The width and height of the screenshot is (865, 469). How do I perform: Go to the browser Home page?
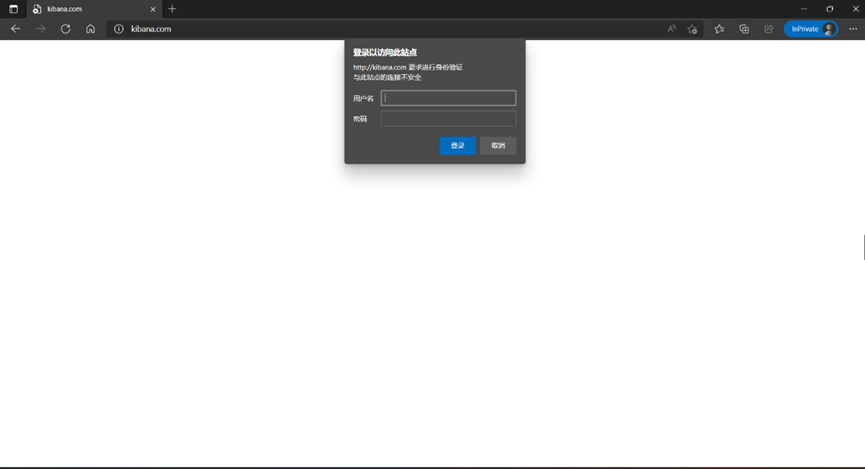(x=90, y=29)
